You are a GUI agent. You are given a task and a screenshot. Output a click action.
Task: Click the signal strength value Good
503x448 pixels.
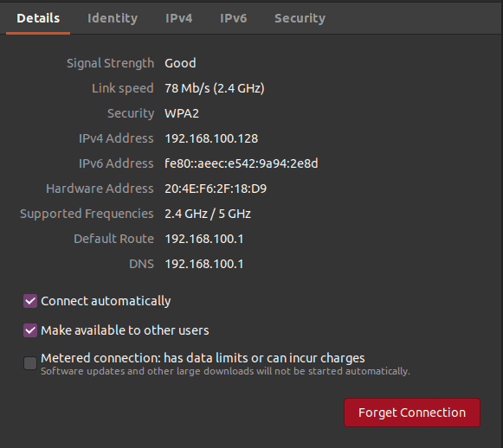click(x=180, y=63)
